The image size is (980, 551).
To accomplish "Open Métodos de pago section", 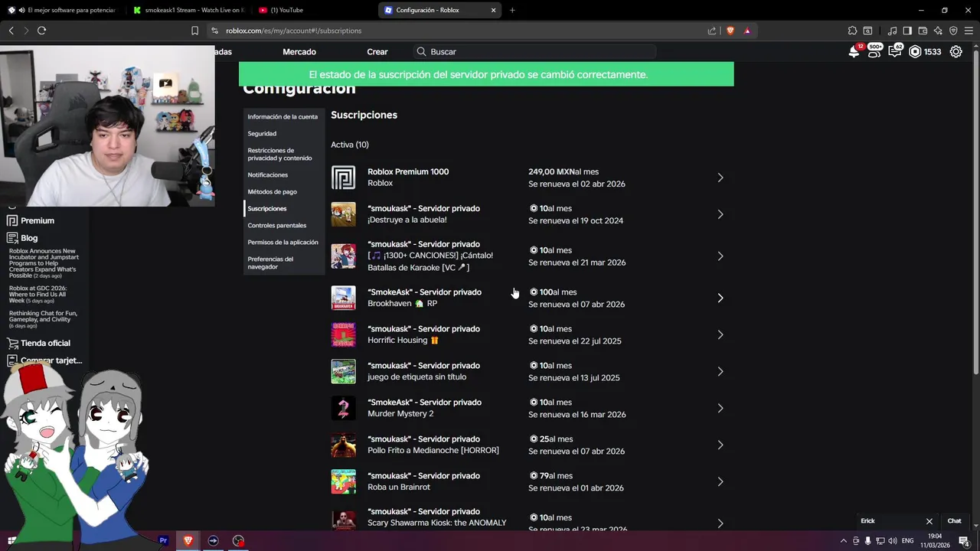I will 273,192.
